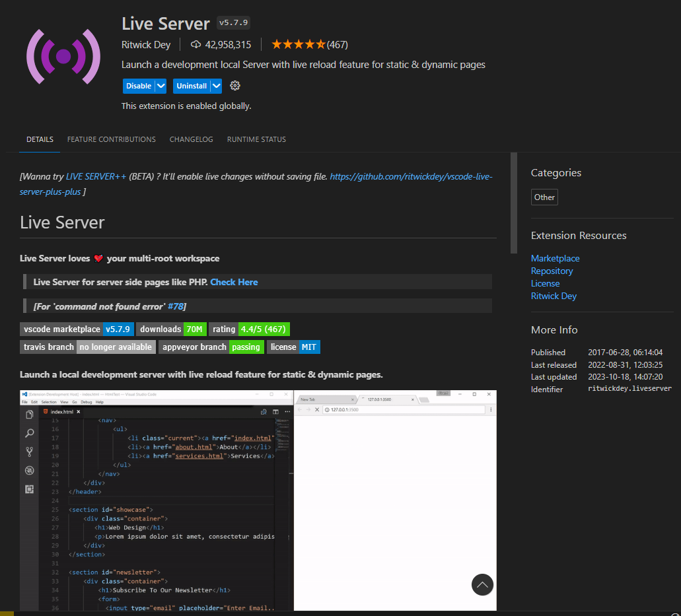Screen dimensions: 681x616
Task: Click the Other category tag
Action: tap(544, 197)
